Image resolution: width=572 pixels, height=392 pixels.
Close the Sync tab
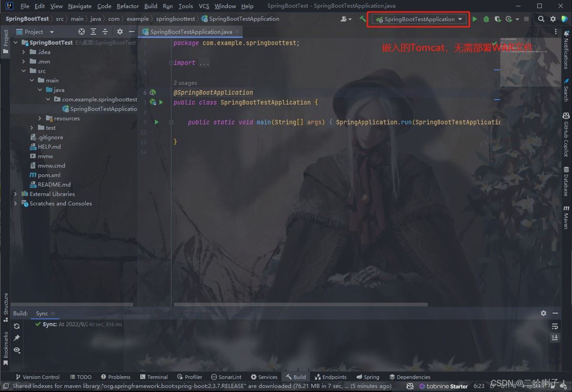coord(53,313)
